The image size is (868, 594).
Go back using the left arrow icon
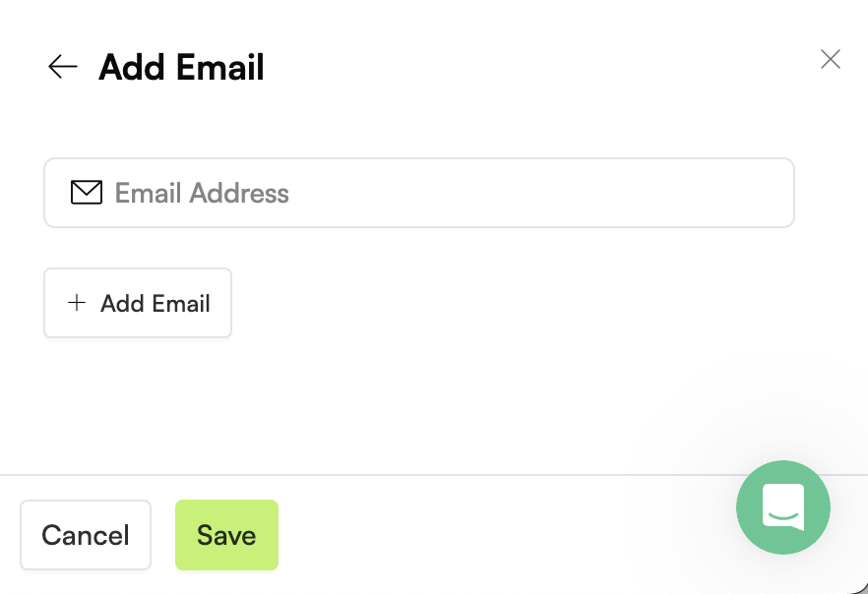coord(63,67)
